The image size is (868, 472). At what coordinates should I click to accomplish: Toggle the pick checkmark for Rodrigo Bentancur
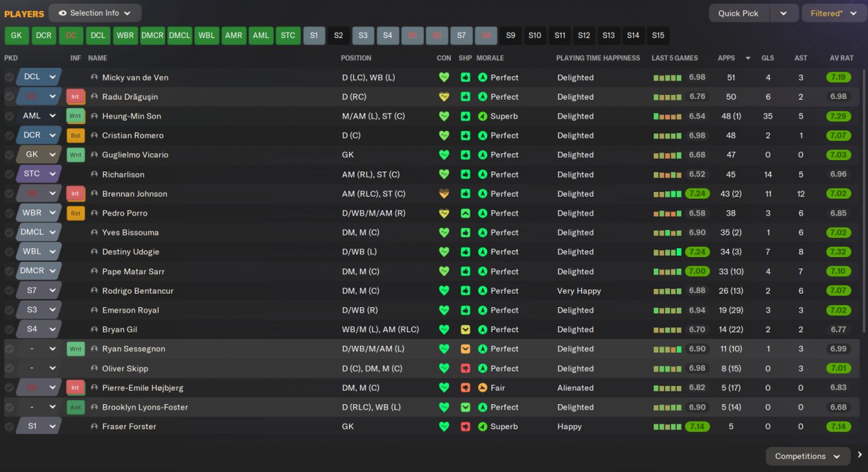[x=9, y=291]
